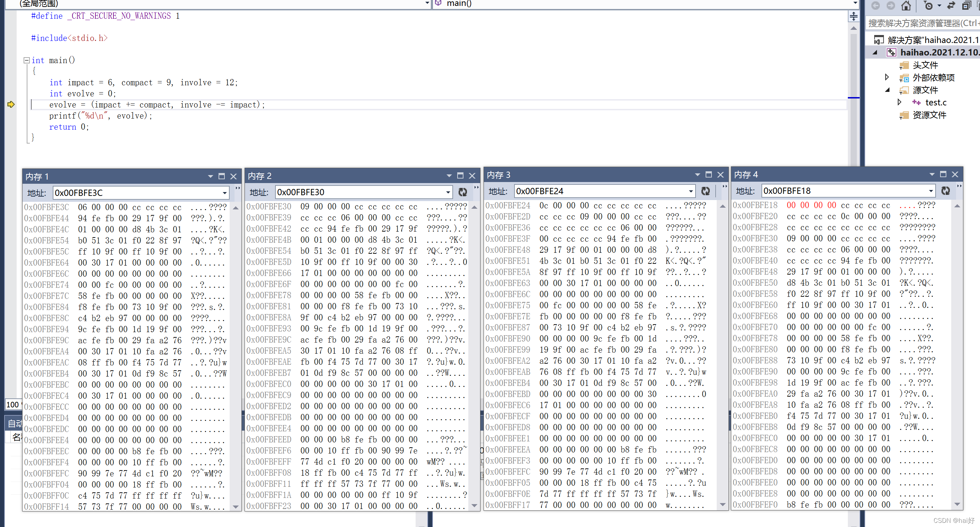The height and width of the screenshot is (527, 980).
Task: Click refresh icon in 内存 2 panel
Action: 463,192
